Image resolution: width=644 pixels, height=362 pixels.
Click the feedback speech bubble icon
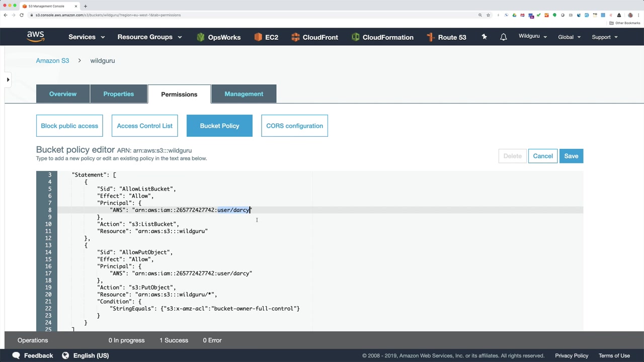pos(16,355)
